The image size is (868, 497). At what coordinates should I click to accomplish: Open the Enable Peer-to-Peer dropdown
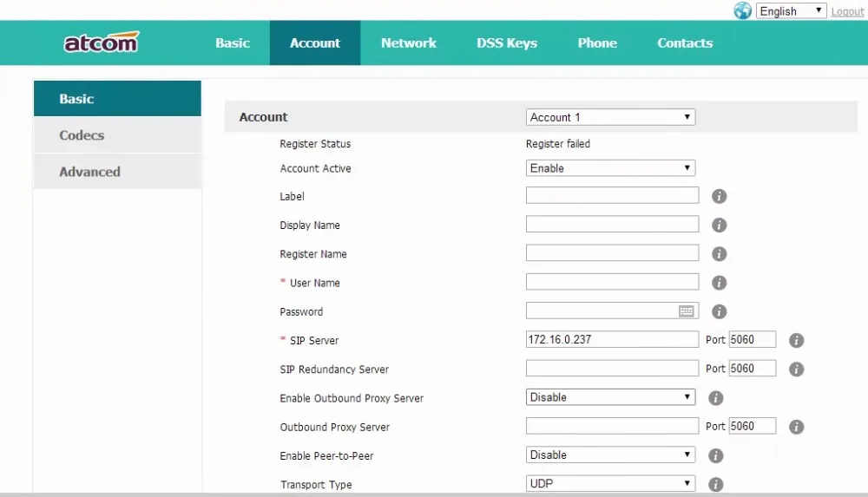click(x=610, y=454)
